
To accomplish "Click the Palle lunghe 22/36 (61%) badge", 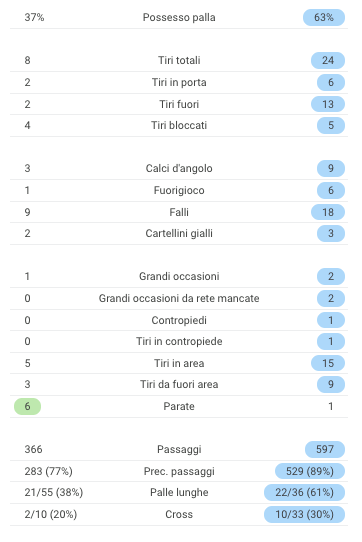I will (x=304, y=492).
